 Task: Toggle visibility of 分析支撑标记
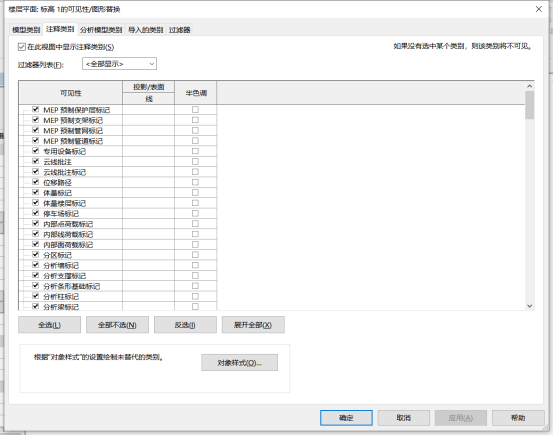pos(35,275)
